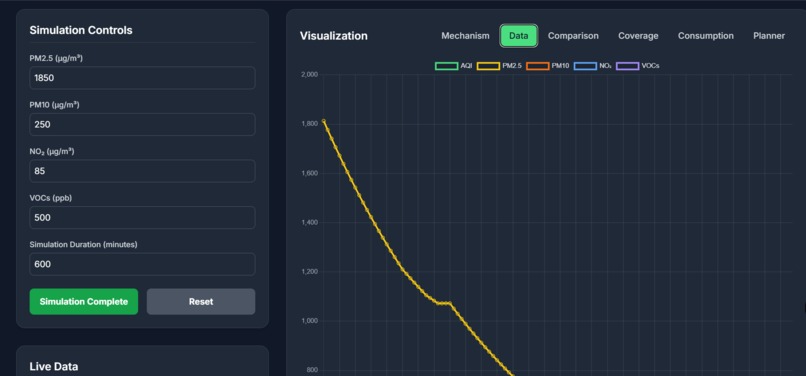Toggle the VOCs legend series
806x376 pixels.
(637, 66)
